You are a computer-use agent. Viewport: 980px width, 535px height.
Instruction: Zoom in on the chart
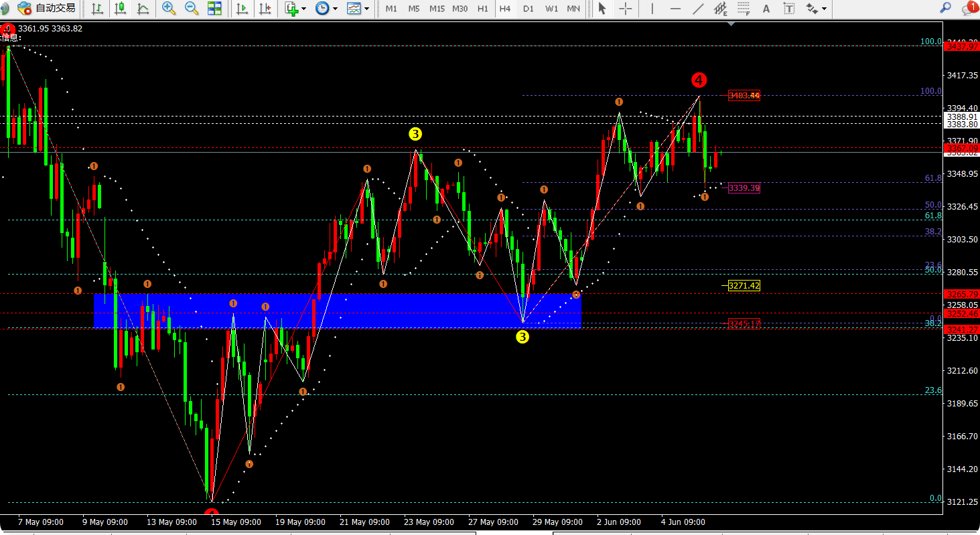(x=169, y=9)
